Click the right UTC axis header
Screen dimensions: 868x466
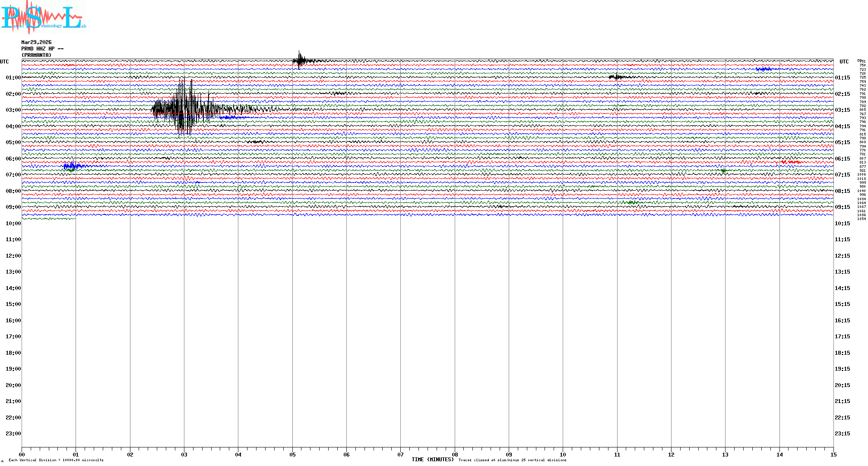(x=844, y=62)
